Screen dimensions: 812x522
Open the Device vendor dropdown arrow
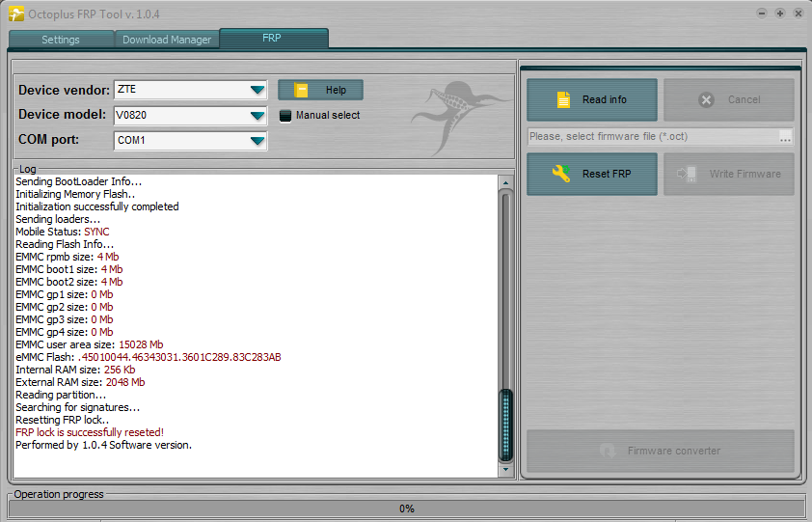(x=257, y=90)
